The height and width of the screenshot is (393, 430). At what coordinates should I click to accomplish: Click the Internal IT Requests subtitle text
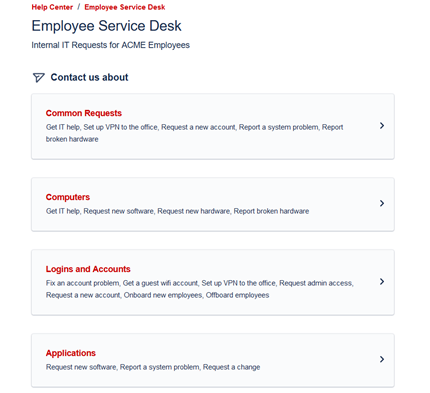[x=110, y=45]
